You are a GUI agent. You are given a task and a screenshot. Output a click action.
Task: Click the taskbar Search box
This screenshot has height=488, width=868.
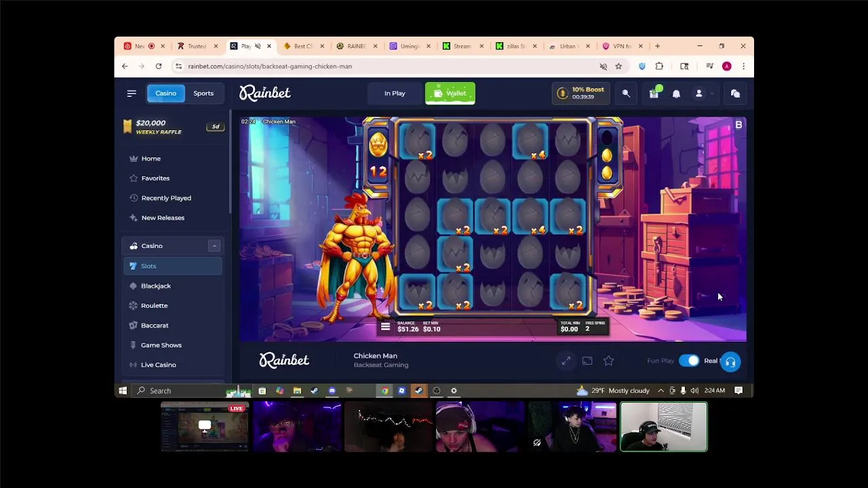(x=193, y=390)
